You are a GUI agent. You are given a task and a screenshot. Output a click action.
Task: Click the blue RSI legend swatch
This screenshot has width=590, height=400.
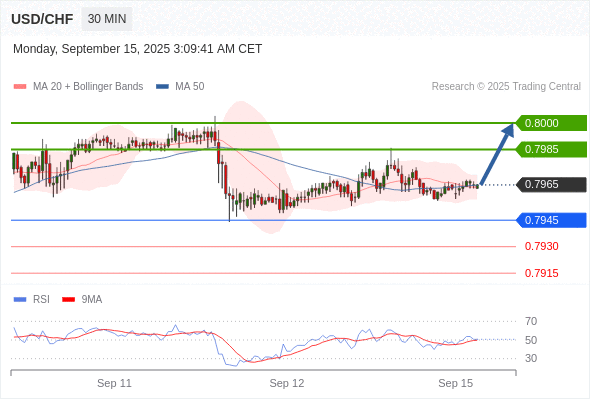pos(20,300)
